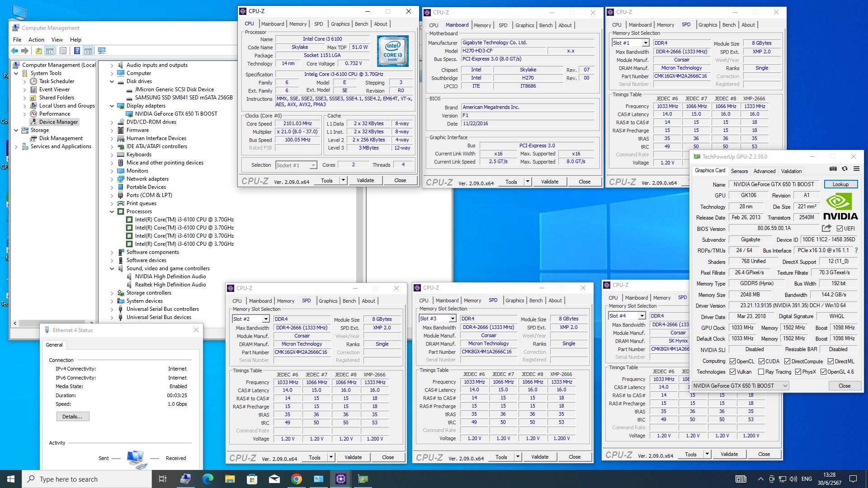
Task: Click the horizontal scrollbar in Computer Management tree pane
Action: pyautogui.click(x=53, y=323)
